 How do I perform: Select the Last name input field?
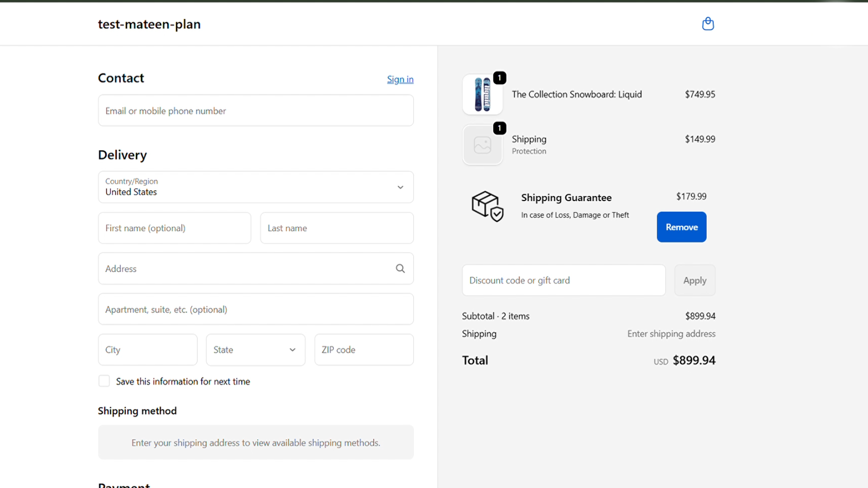click(336, 228)
